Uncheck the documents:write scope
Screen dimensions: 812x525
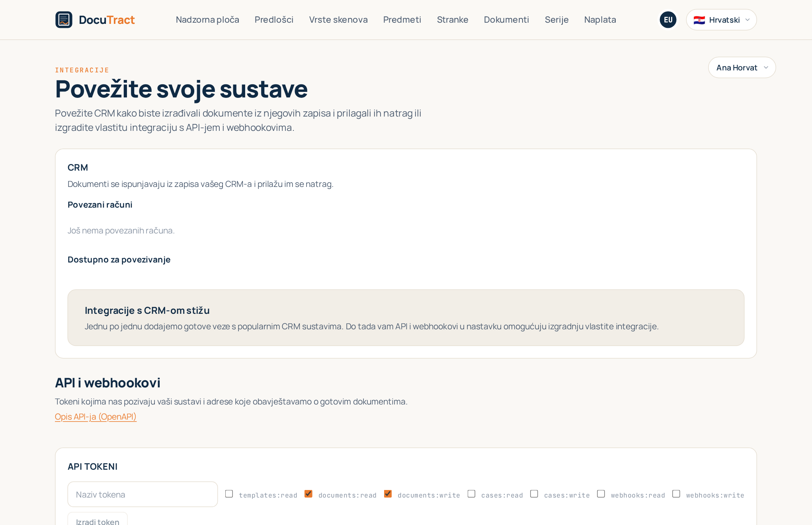coord(388,494)
